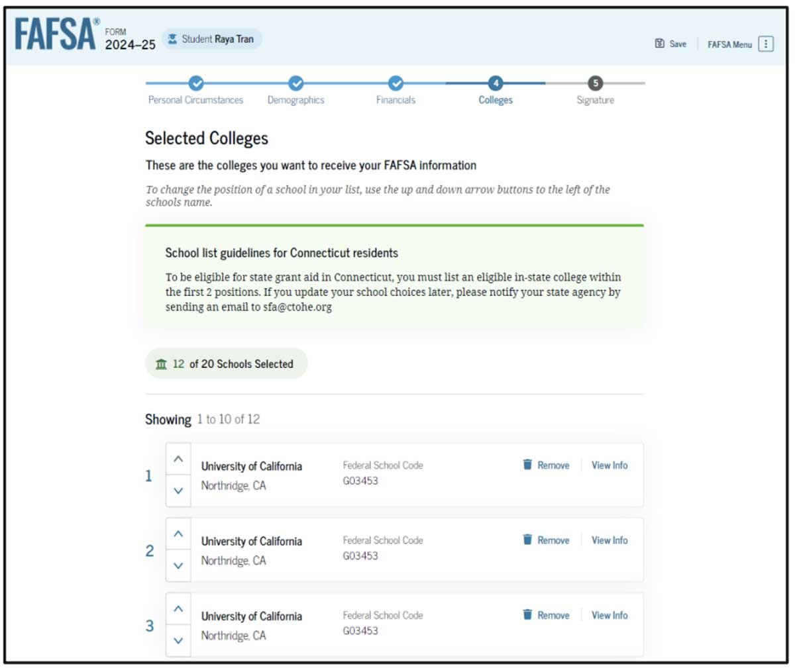Click the trash icon for school 2
Image resolution: width=795 pixels, height=672 pixels.
click(527, 540)
